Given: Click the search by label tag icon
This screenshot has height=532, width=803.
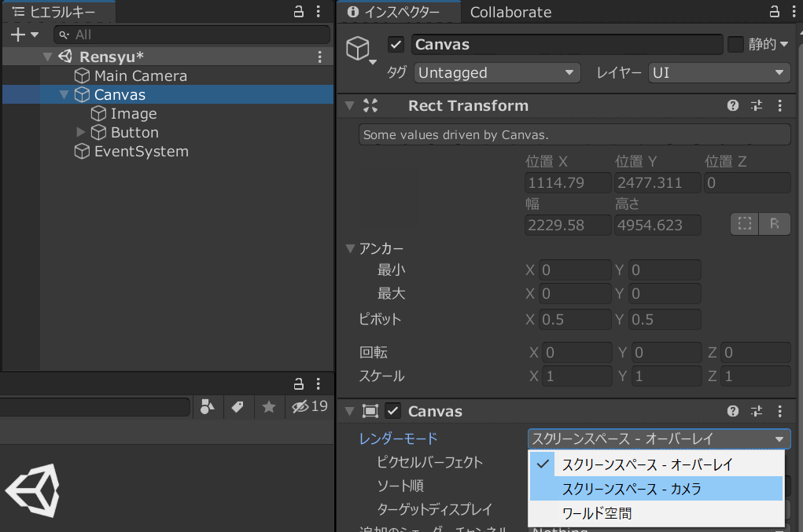Looking at the screenshot, I should [237, 406].
